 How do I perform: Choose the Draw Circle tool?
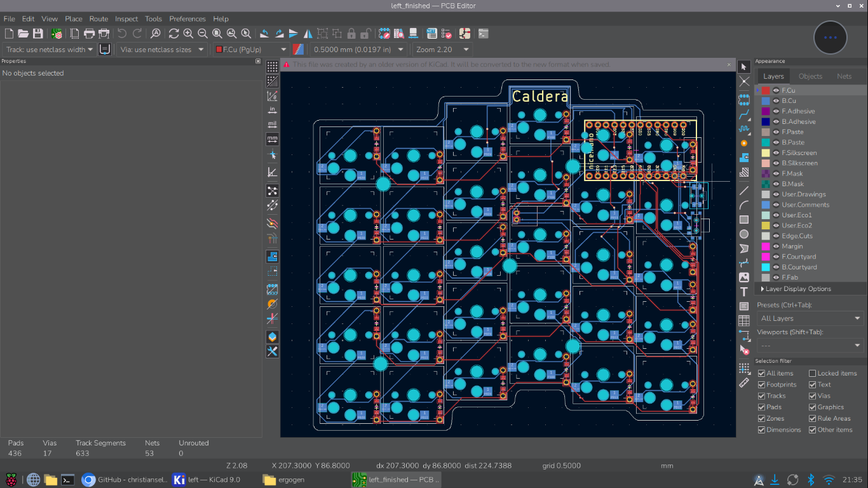(x=744, y=234)
